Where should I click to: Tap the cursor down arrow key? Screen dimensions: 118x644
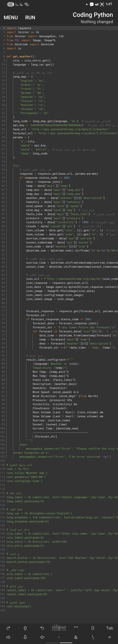[25, 637]
